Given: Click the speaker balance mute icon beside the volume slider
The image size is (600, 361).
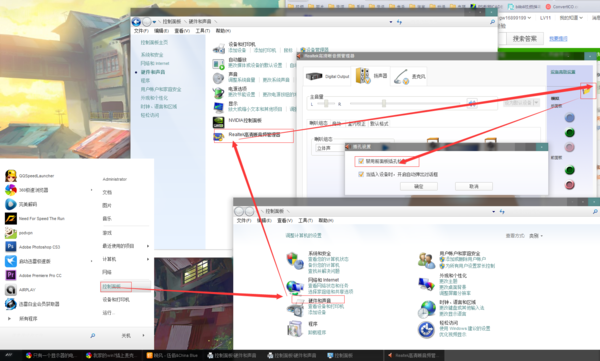Looking at the screenshot, I should (x=472, y=103).
